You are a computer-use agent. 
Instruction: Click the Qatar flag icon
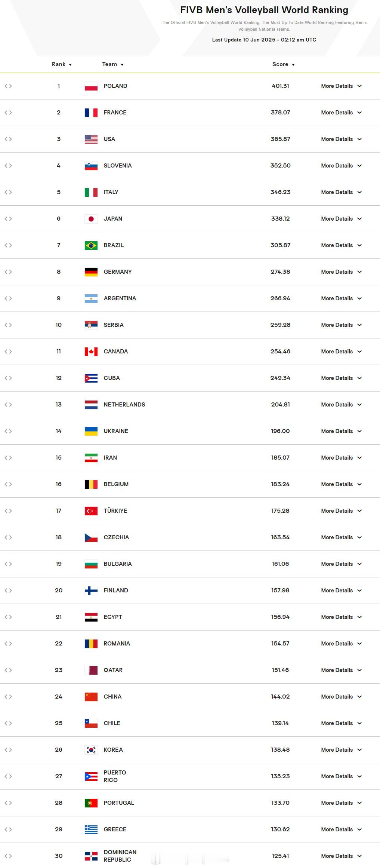[x=91, y=670]
